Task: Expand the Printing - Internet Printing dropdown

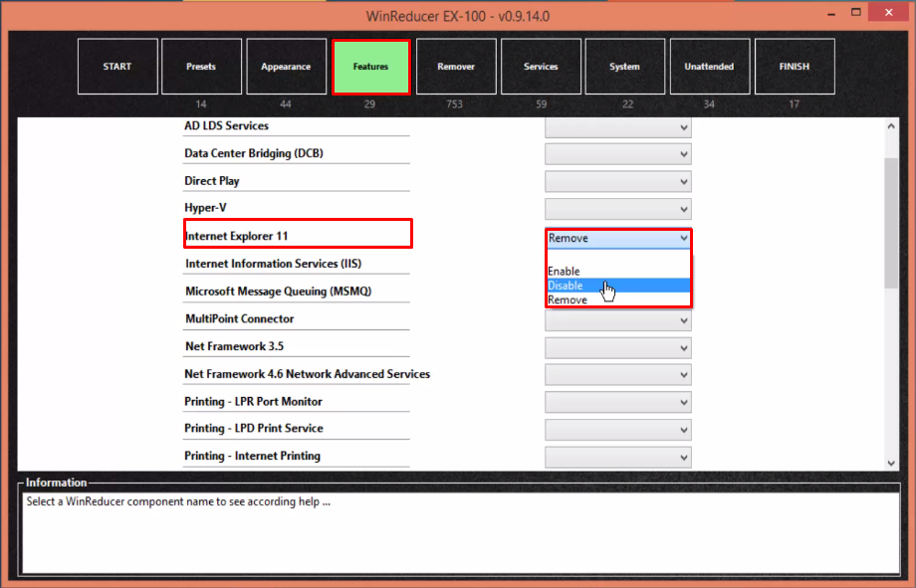Action: coord(618,458)
